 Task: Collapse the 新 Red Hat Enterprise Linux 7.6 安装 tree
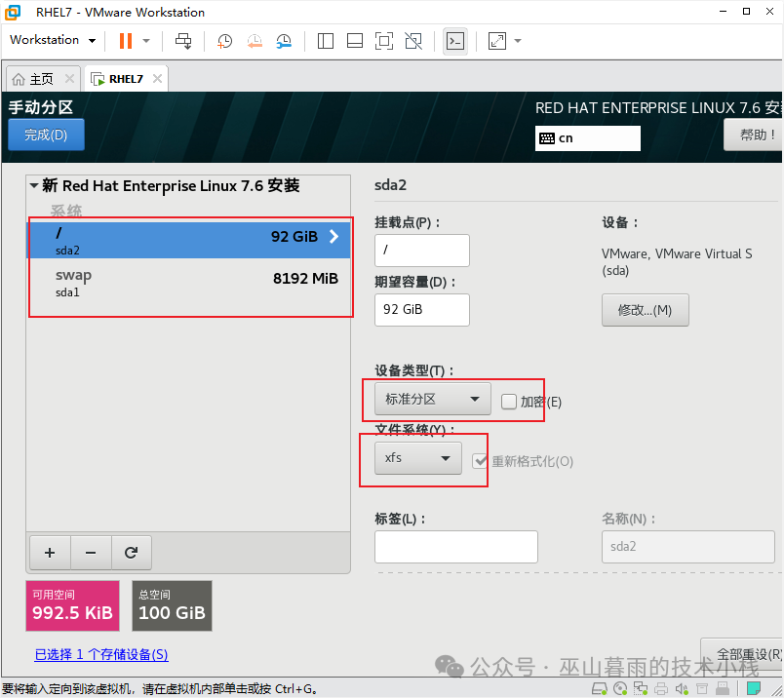tap(34, 185)
